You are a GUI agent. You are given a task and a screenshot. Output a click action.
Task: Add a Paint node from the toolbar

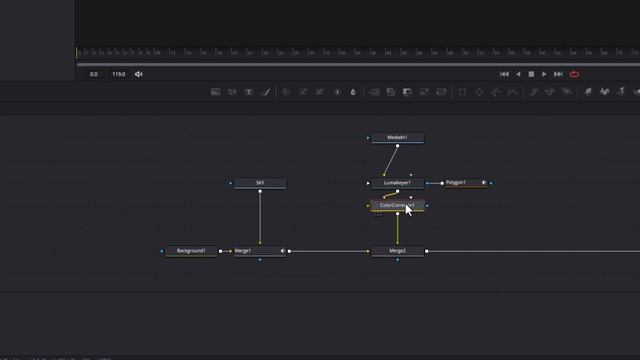[266, 92]
